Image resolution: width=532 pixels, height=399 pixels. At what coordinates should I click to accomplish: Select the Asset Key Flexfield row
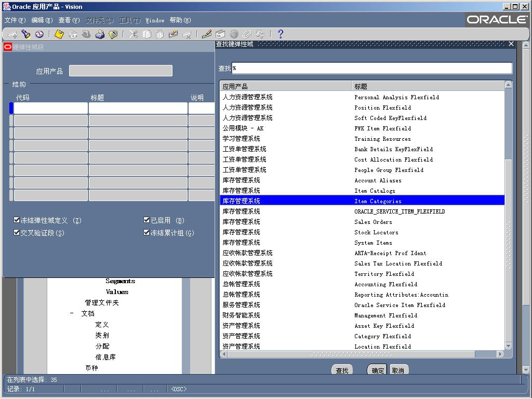pyautogui.click(x=362, y=325)
